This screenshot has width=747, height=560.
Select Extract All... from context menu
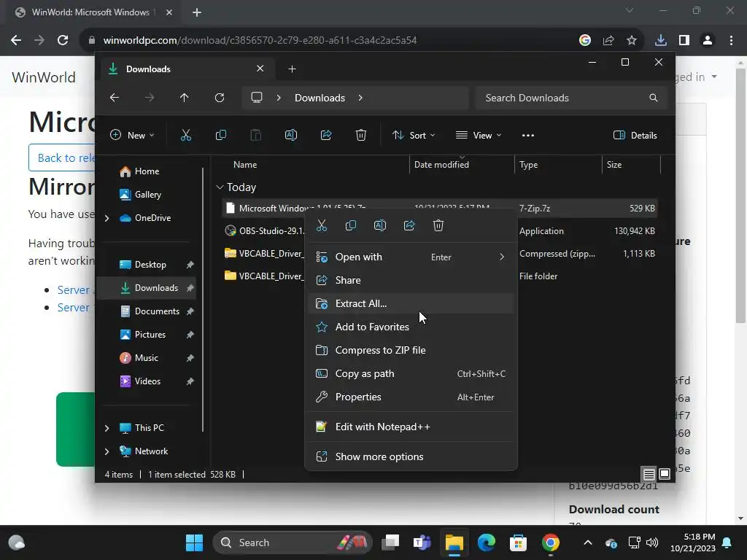point(411,303)
